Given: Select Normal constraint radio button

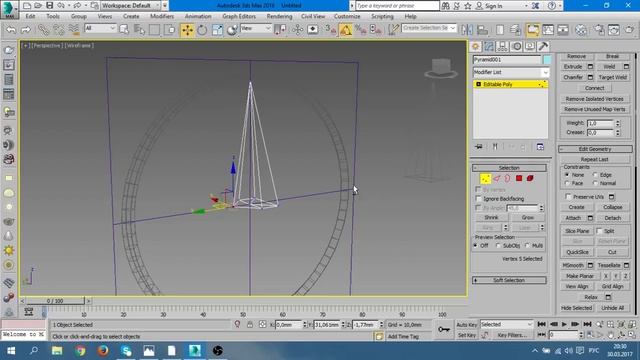Looking at the screenshot, I should point(595,183).
